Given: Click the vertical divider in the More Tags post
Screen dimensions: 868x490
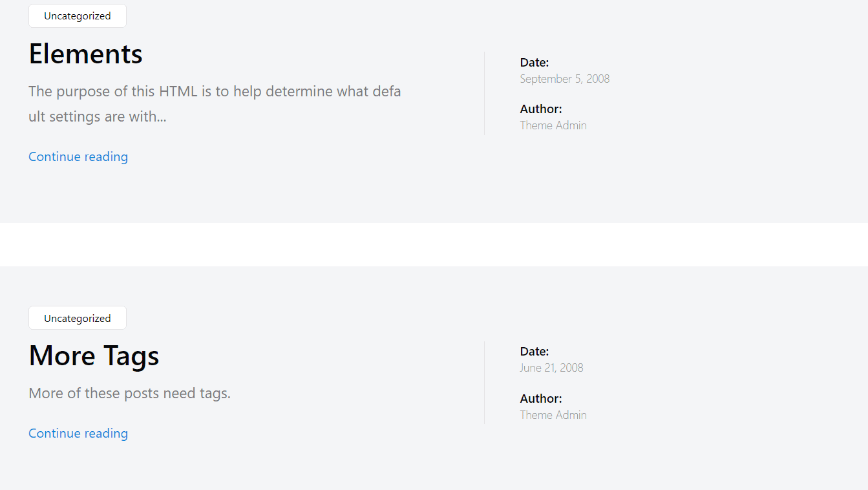Looking at the screenshot, I should click(x=484, y=383).
